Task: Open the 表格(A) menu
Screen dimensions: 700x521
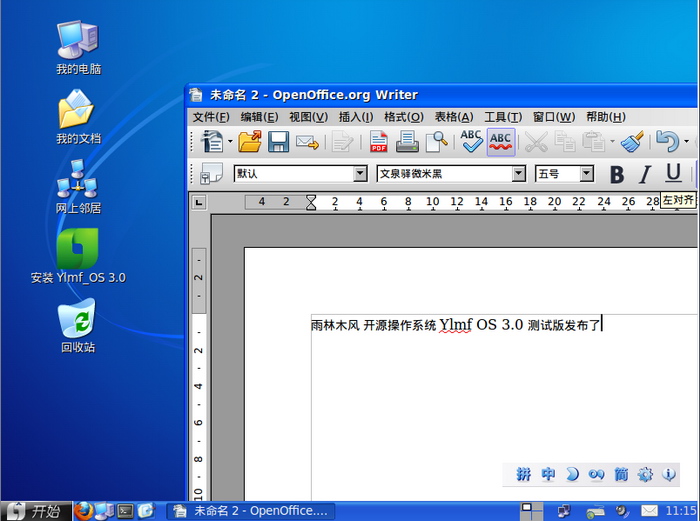Action: (x=454, y=117)
